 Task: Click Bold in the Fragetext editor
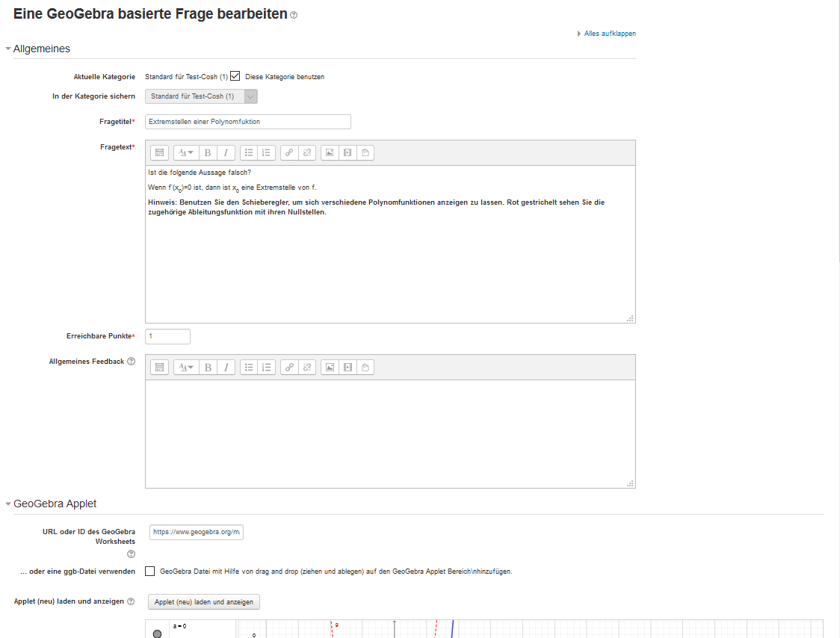pyautogui.click(x=208, y=153)
